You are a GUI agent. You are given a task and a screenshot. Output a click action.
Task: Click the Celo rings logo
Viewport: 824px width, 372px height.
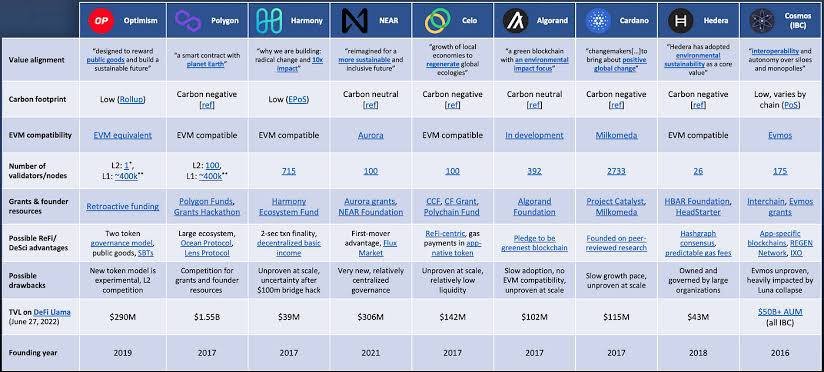click(x=437, y=21)
